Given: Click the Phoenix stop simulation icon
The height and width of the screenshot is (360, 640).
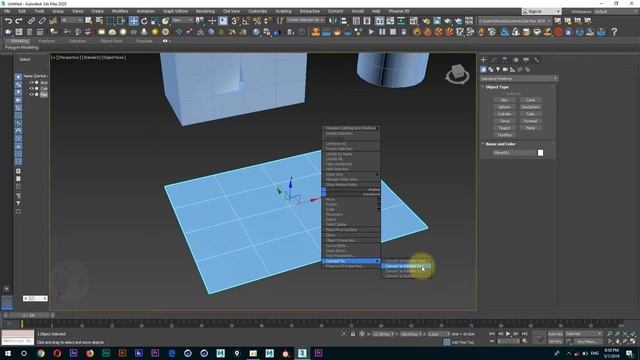Looking at the screenshot, I should click(x=393, y=32).
